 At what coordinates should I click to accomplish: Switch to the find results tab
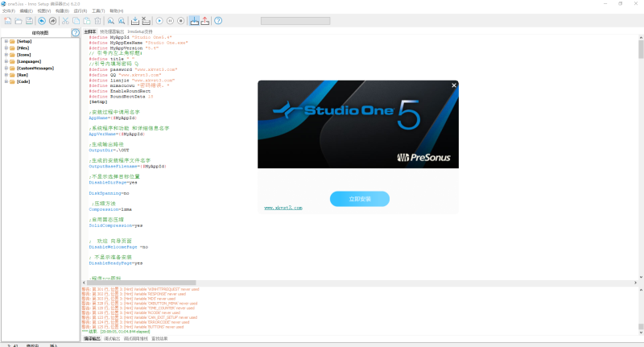tap(159, 339)
